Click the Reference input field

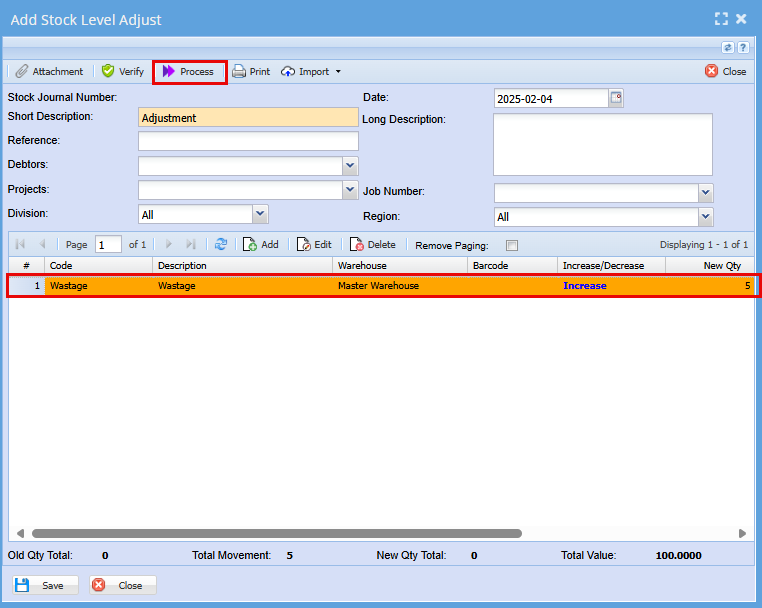point(248,141)
